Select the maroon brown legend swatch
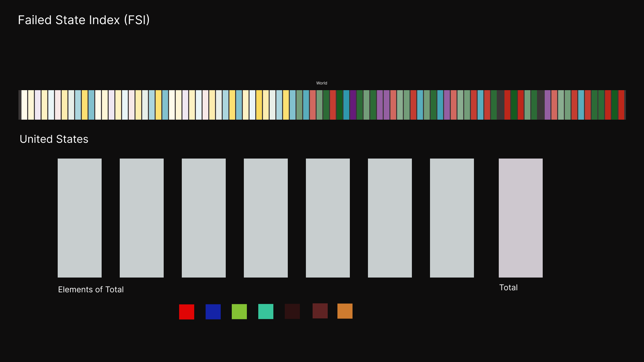This screenshot has height=362, width=644. [320, 311]
